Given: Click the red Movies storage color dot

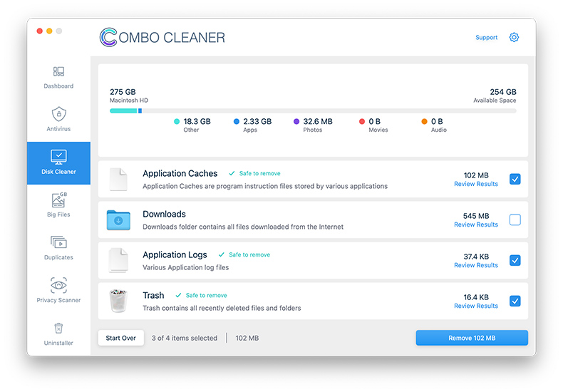Looking at the screenshot, I should coord(362,121).
